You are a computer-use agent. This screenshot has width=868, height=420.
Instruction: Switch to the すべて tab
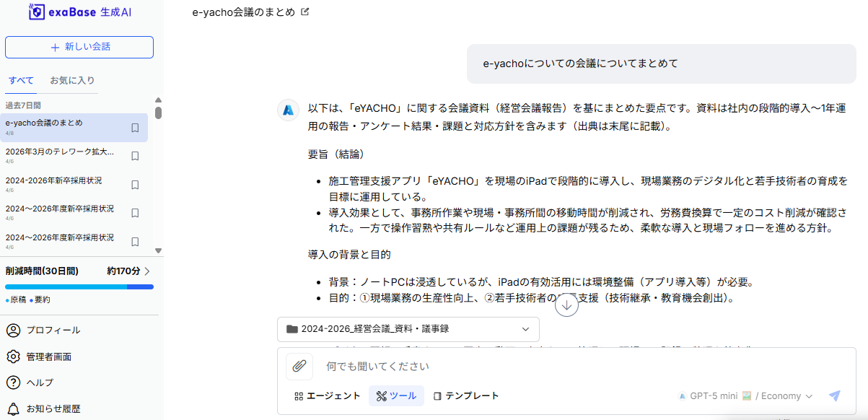(21, 80)
